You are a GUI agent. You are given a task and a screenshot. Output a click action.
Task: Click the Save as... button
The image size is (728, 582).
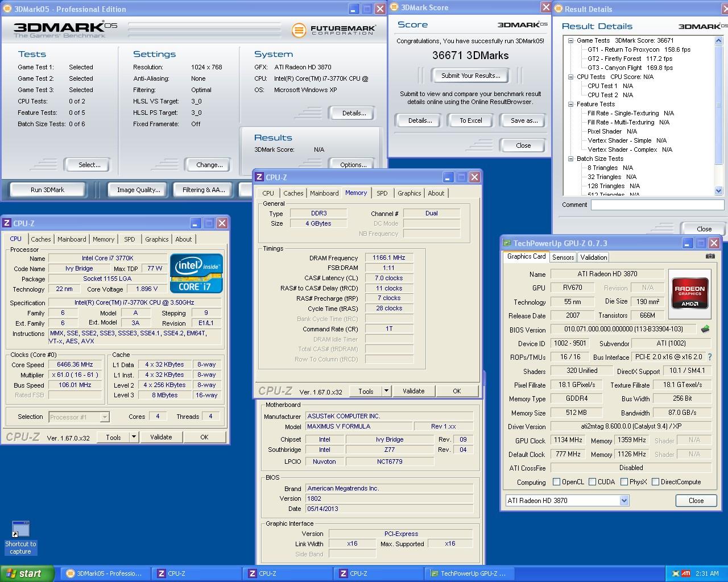point(524,120)
